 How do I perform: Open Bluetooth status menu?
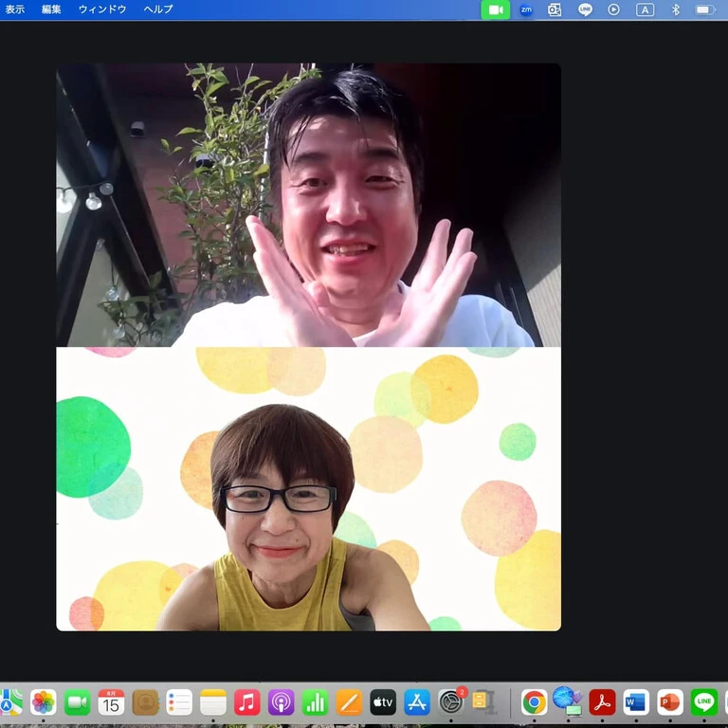pos(676,9)
